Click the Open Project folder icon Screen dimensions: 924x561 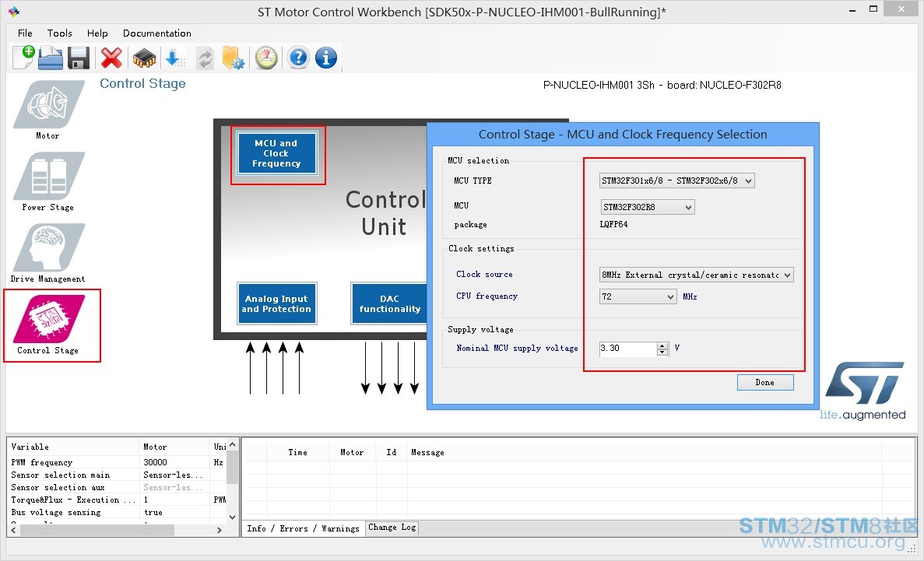51,58
